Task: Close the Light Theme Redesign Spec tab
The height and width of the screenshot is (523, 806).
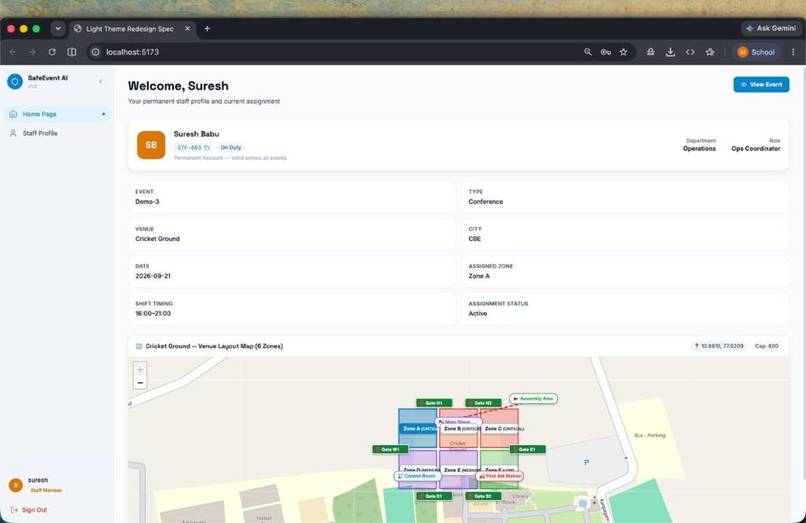Action: click(187, 29)
